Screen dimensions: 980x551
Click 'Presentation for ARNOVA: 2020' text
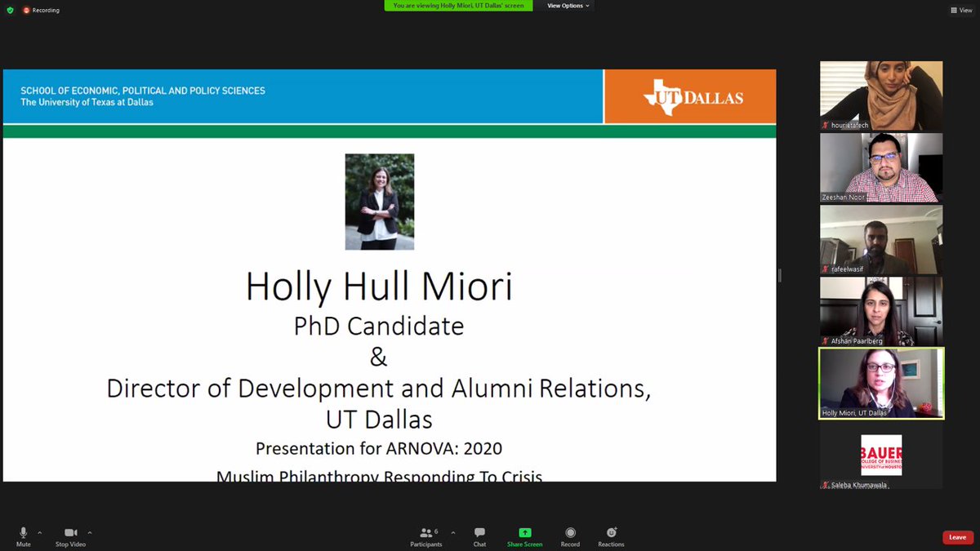[x=379, y=448]
